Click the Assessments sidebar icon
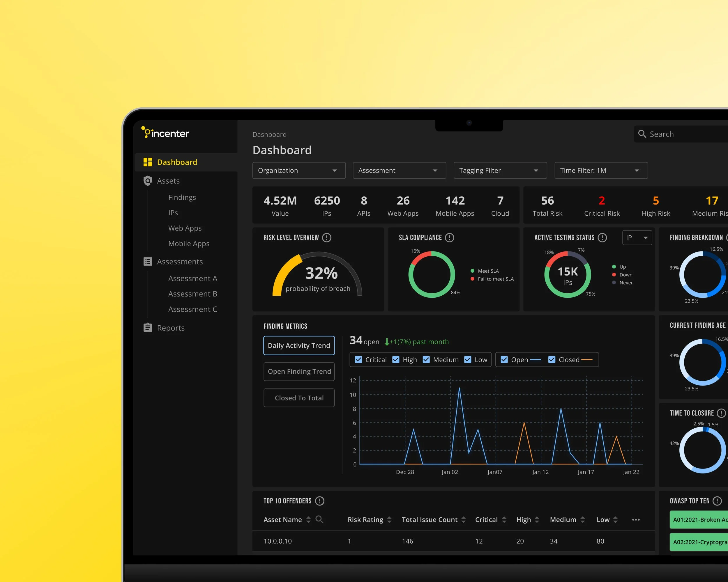 point(148,262)
